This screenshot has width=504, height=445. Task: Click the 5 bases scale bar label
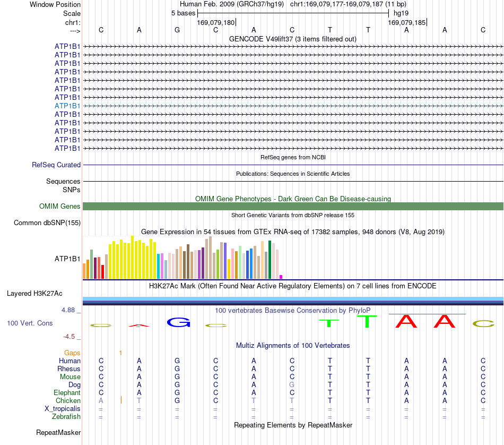click(x=183, y=13)
